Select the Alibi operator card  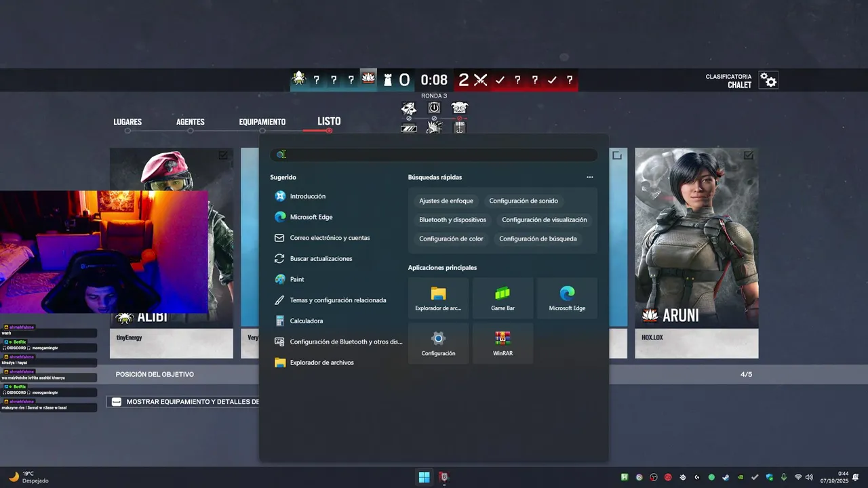click(172, 253)
